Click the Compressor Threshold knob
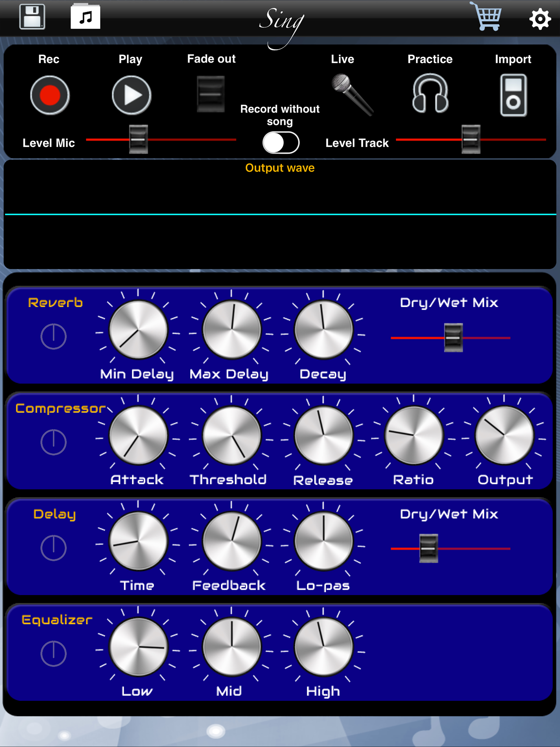This screenshot has height=747, width=560. (232, 436)
